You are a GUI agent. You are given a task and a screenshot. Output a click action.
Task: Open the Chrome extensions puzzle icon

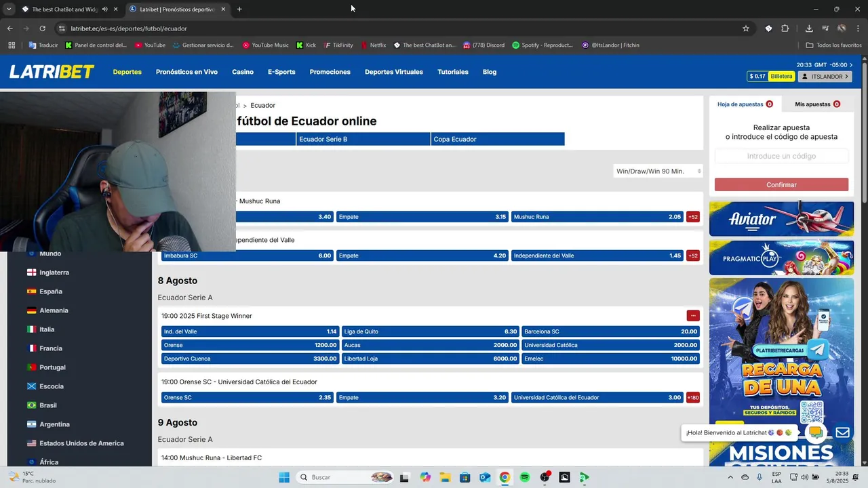785,28
